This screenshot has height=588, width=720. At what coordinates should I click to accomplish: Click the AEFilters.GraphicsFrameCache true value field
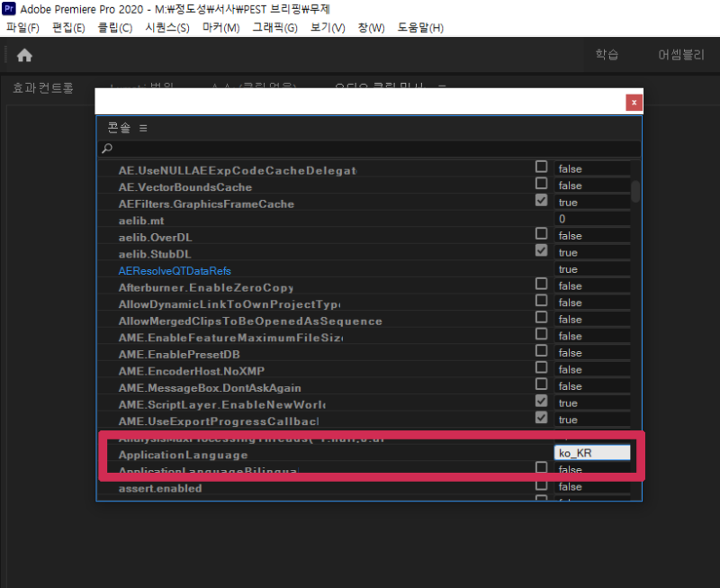click(592, 203)
